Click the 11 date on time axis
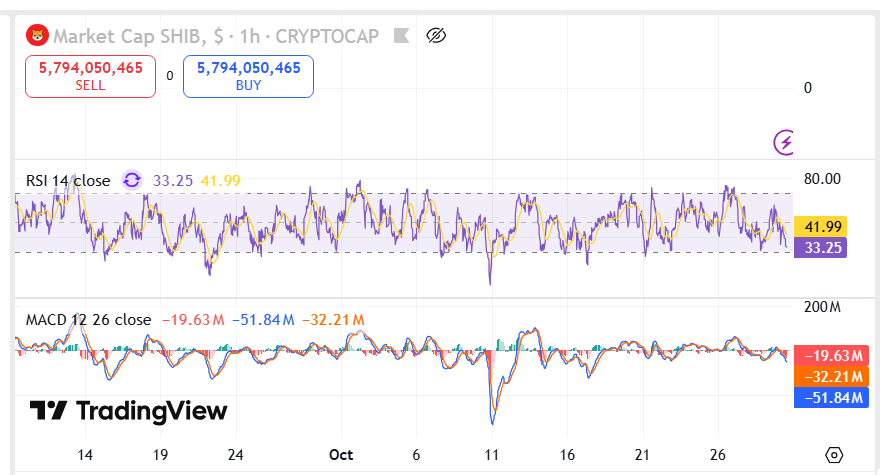The width and height of the screenshot is (880, 475). (492, 455)
